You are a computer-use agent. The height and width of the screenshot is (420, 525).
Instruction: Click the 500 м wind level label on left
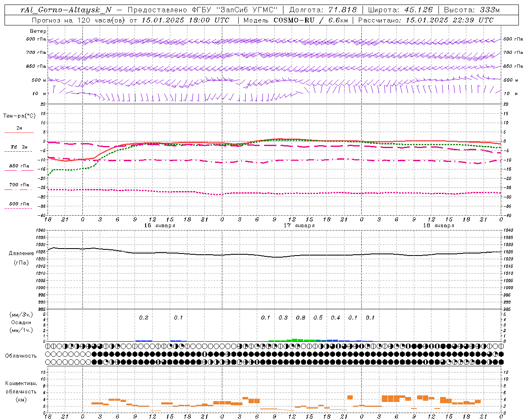pos(39,80)
